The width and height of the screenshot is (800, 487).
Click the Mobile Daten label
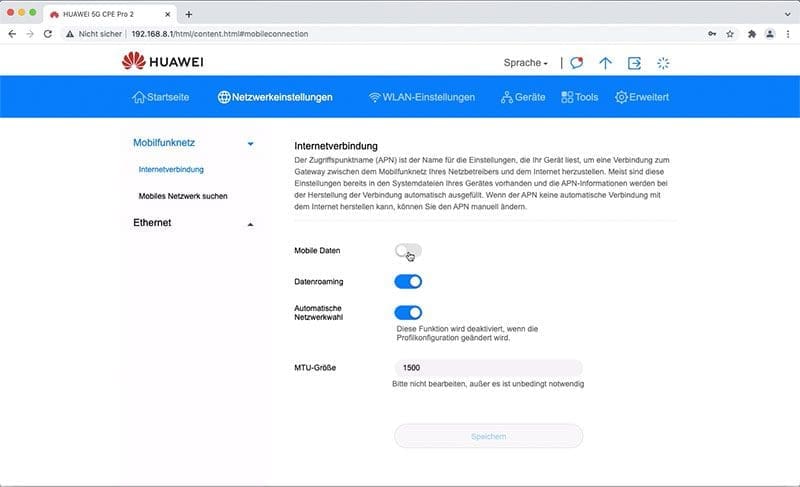[x=317, y=250]
